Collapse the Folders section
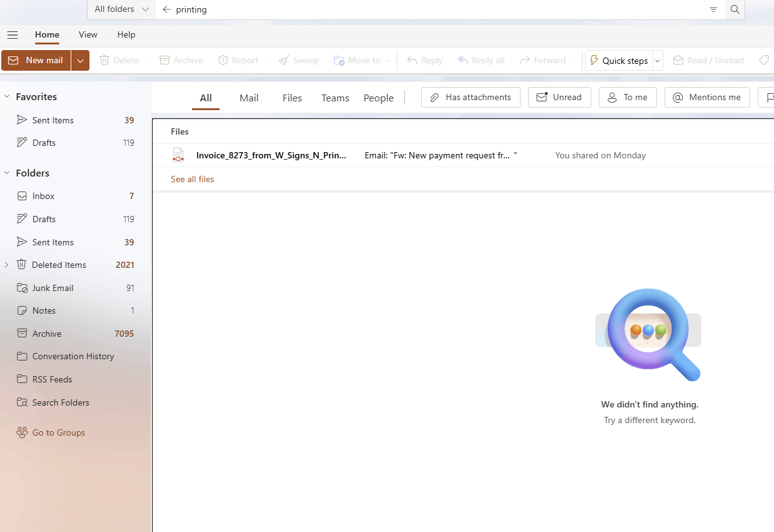The image size is (774, 532). coord(7,173)
